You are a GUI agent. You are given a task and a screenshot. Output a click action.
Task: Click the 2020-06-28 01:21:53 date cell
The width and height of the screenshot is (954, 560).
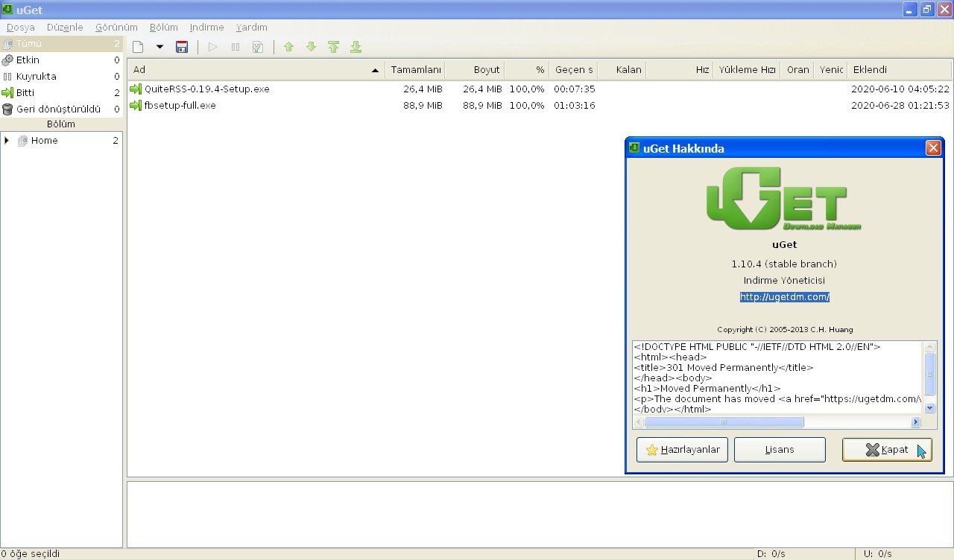[900, 106]
